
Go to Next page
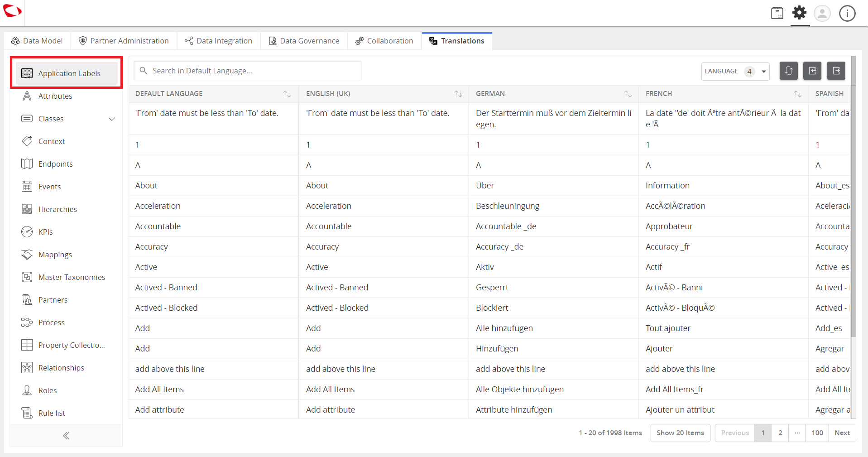pos(842,433)
